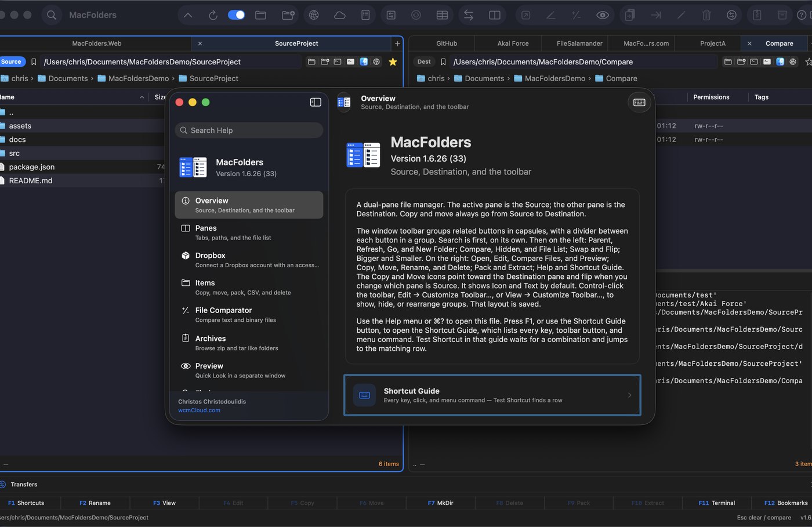The height and width of the screenshot is (527, 812).
Task: Switch to the FileSalamander tab
Action: 579,43
